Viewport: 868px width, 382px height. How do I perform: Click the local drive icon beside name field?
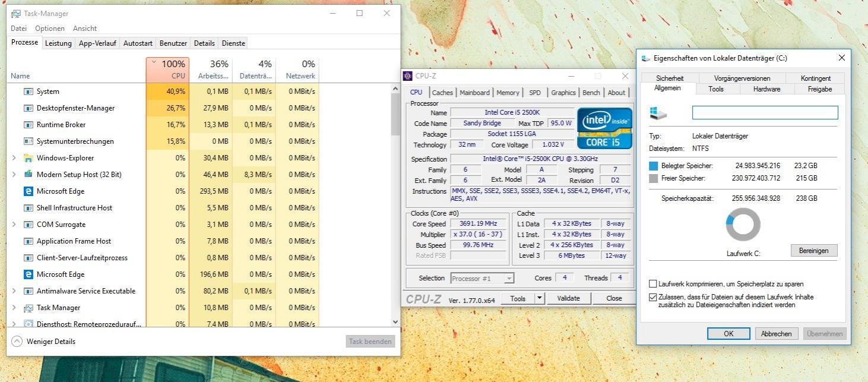[658, 113]
